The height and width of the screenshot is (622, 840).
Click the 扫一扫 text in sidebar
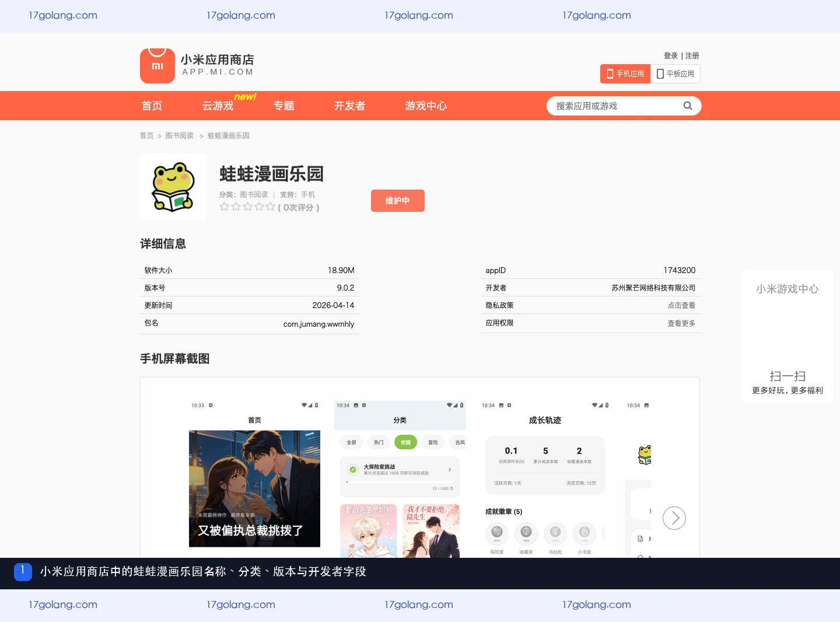tap(787, 376)
